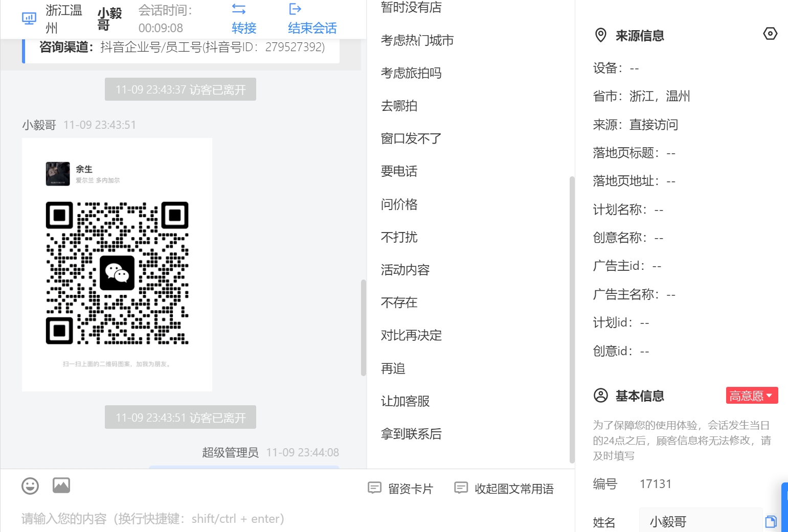The image size is (788, 532).
Task: Click sender name 小毅哥 above the QR message
Action: (x=39, y=125)
